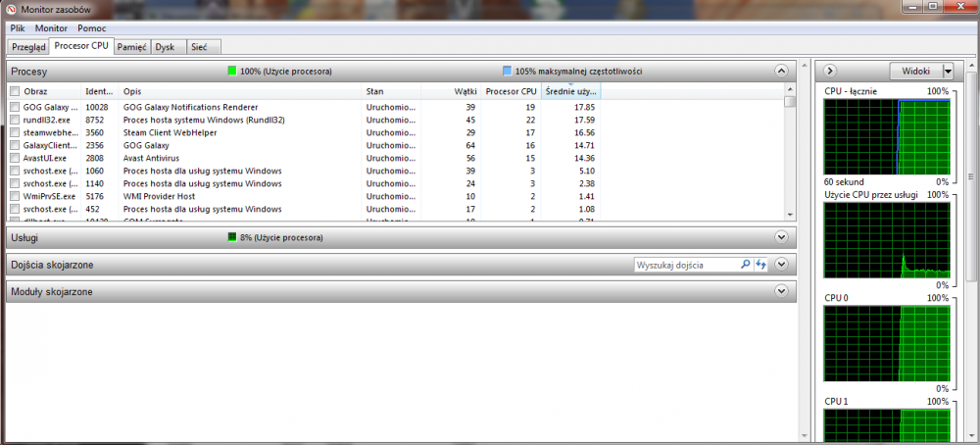Toggle the select-all checkbox in Obraz header

point(15,91)
